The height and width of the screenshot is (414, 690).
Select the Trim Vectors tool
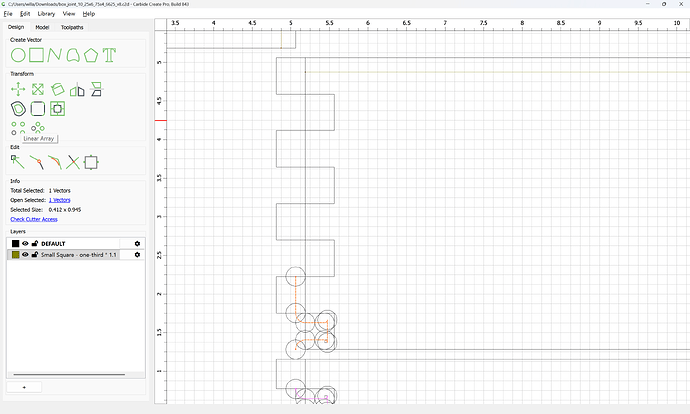tap(73, 162)
